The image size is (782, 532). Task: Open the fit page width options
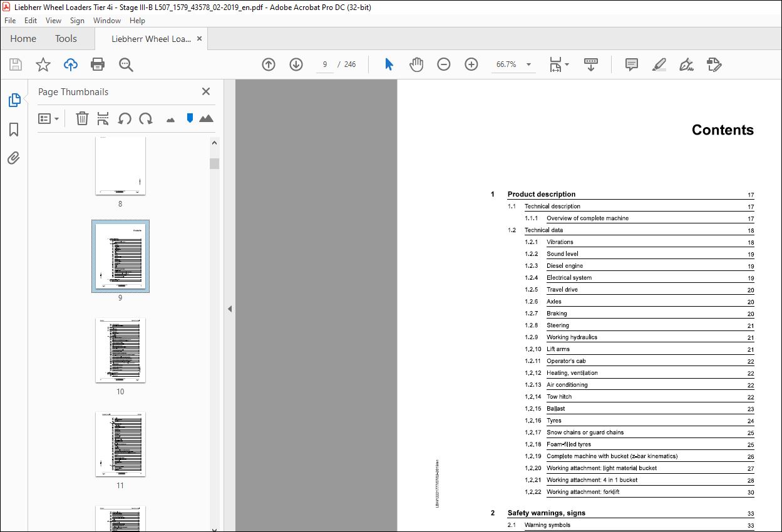[x=558, y=64]
